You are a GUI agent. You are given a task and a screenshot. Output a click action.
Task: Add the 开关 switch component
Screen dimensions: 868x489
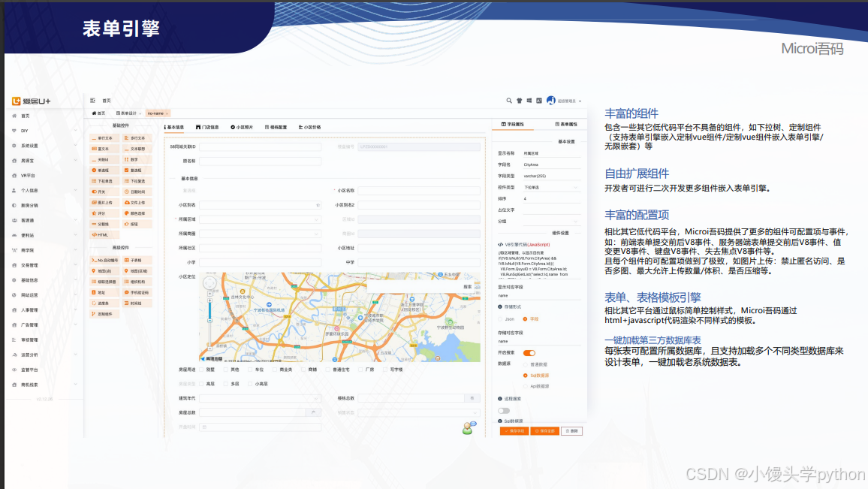[104, 192]
